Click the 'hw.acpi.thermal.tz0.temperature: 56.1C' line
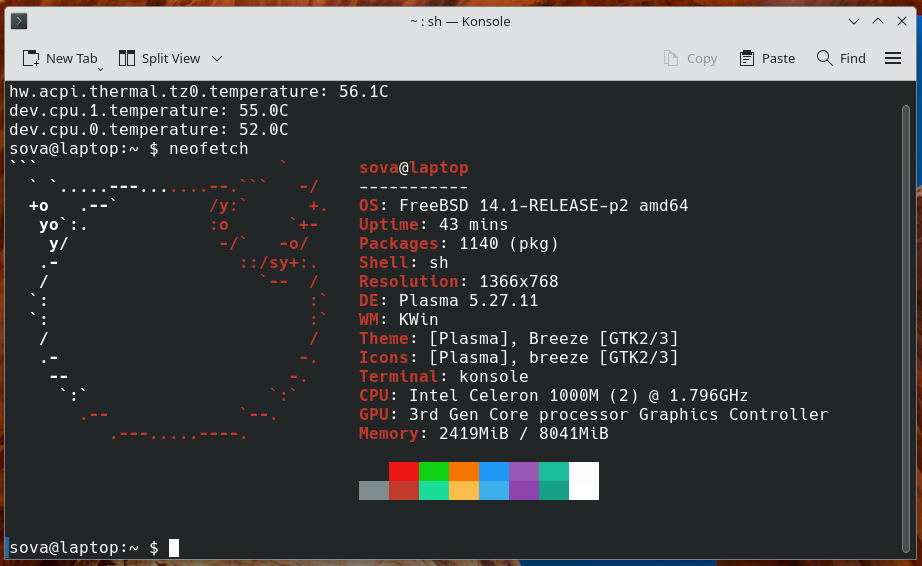 (x=199, y=92)
